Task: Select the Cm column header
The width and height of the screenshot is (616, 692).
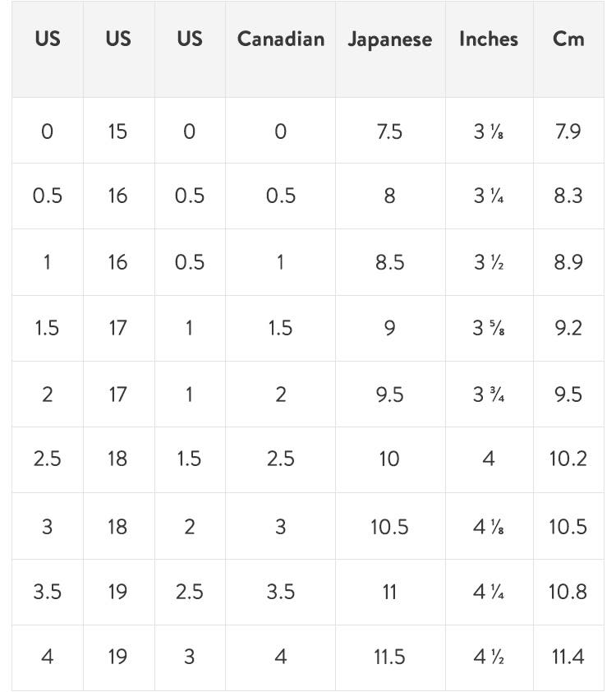Action: pyautogui.click(x=568, y=39)
